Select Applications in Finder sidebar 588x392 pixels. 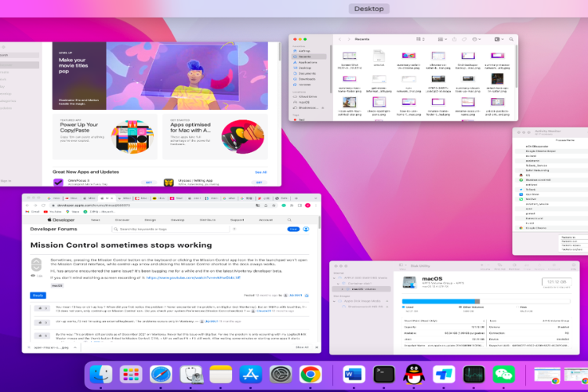pos(307,62)
